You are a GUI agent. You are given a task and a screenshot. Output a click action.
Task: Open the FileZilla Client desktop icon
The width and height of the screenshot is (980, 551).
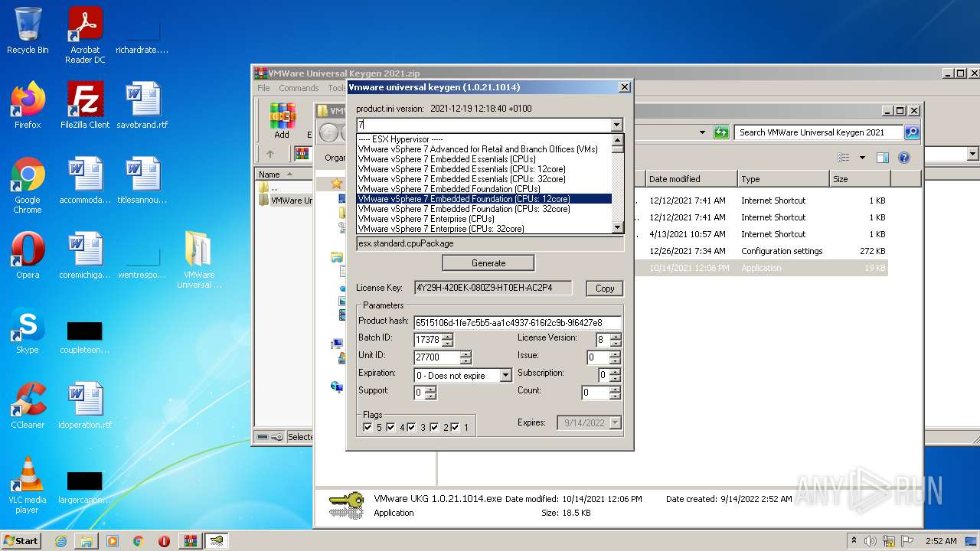tap(85, 106)
